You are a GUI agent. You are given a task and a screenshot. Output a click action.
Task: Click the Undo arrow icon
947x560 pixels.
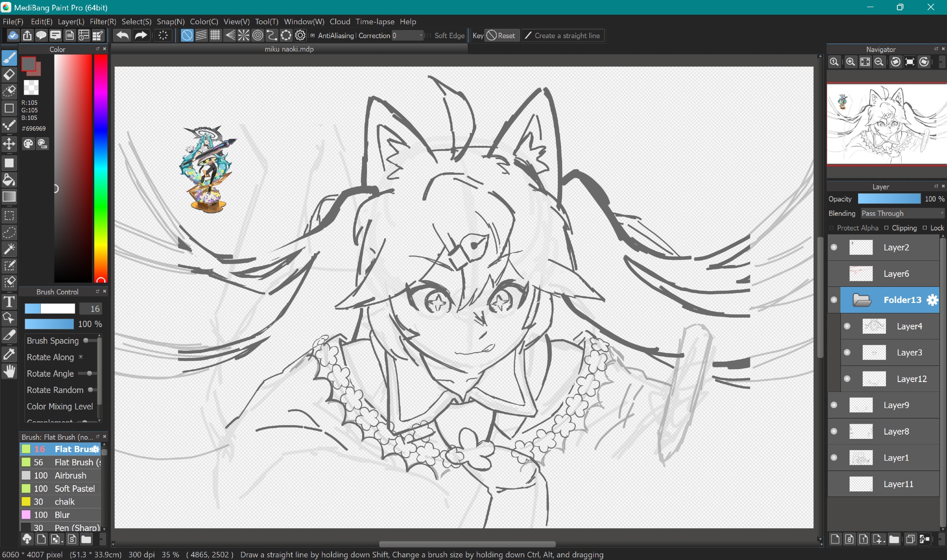click(122, 36)
